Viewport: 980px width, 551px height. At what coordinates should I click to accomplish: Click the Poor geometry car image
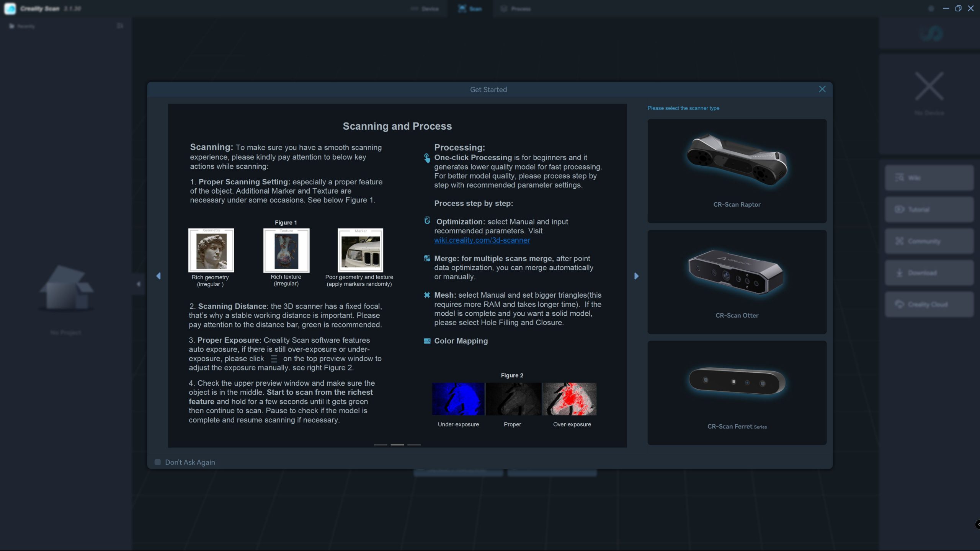360,250
